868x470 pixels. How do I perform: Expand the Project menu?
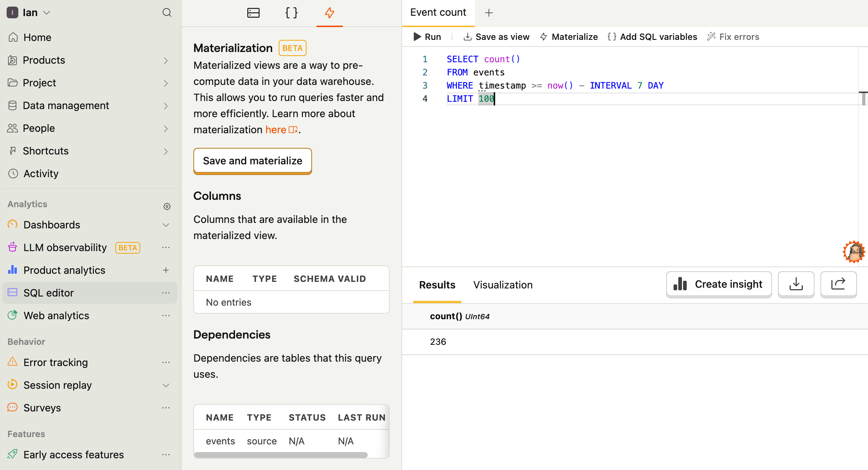166,83
